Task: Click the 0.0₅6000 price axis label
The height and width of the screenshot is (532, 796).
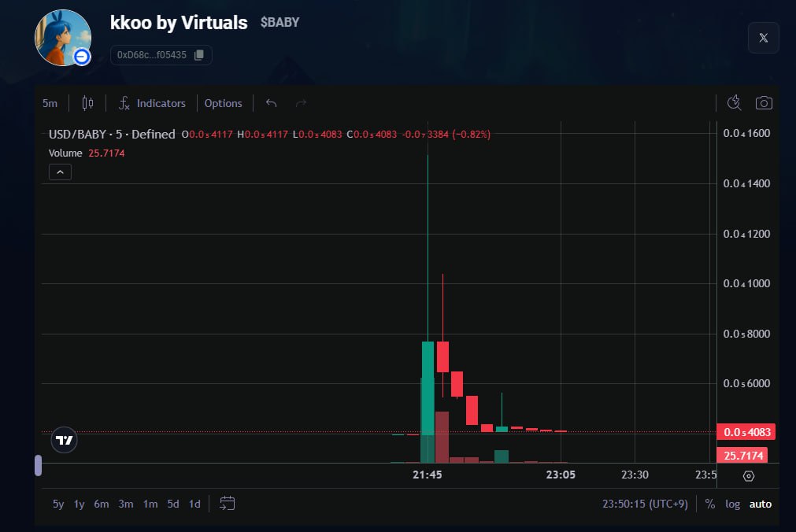Action: point(746,383)
